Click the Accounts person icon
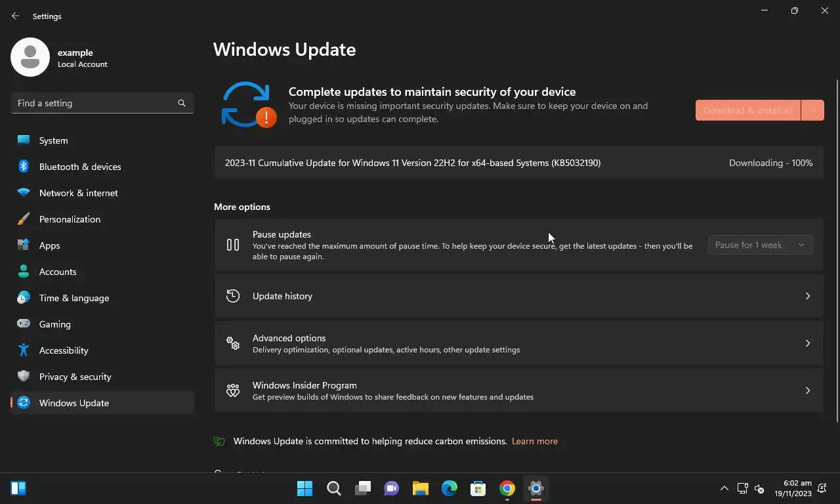840x504 pixels. tap(24, 272)
